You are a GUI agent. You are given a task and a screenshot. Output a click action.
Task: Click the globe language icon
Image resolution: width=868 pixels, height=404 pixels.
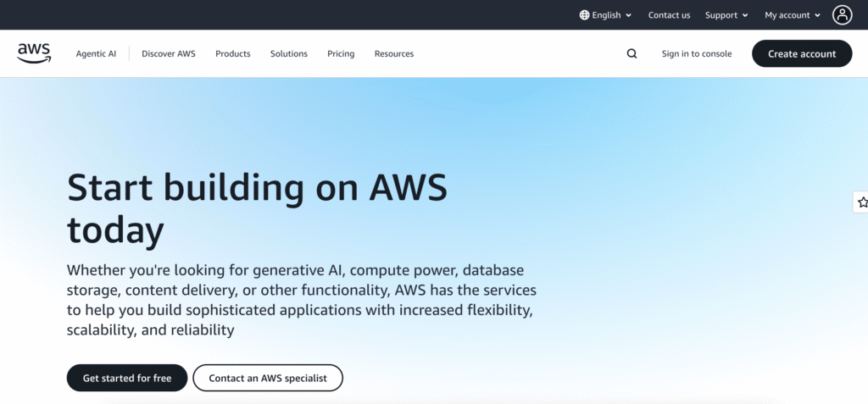(585, 15)
